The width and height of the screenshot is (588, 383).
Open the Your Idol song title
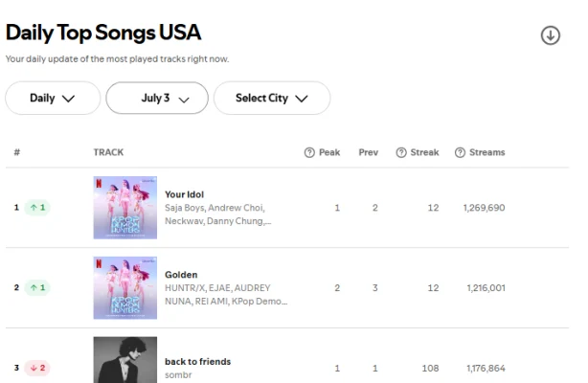click(x=184, y=194)
